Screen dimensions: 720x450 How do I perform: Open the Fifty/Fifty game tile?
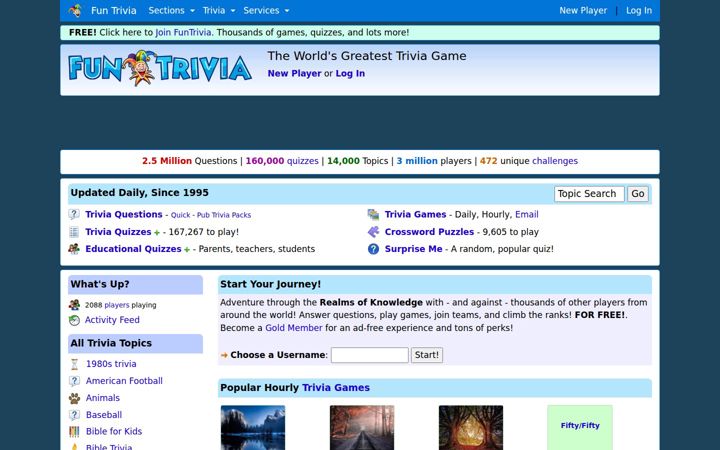(x=580, y=428)
